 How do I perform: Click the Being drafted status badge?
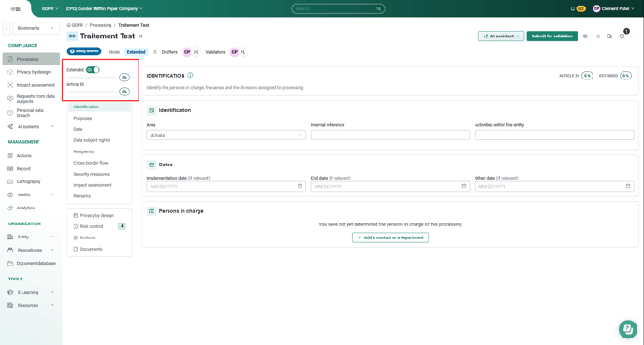84,51
